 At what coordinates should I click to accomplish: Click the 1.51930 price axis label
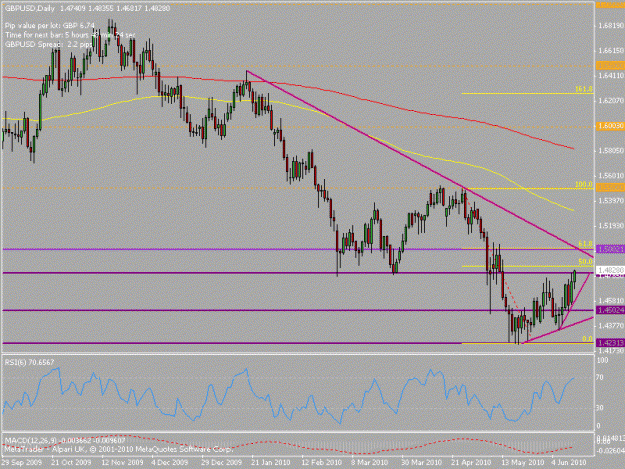coord(611,226)
